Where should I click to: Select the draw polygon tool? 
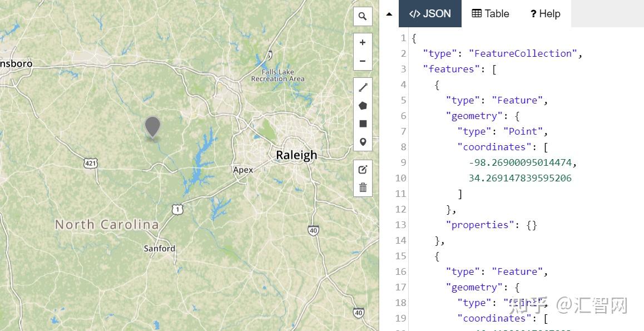pyautogui.click(x=363, y=105)
